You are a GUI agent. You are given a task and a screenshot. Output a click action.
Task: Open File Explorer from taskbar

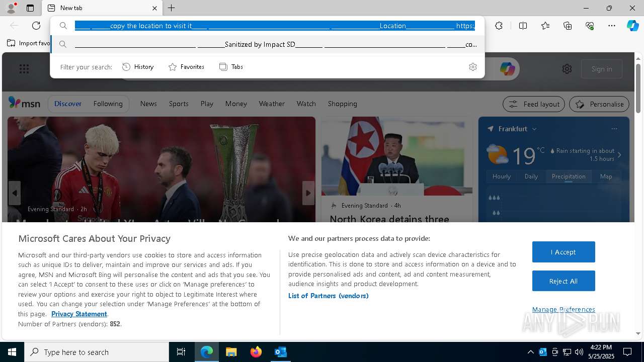click(231, 352)
